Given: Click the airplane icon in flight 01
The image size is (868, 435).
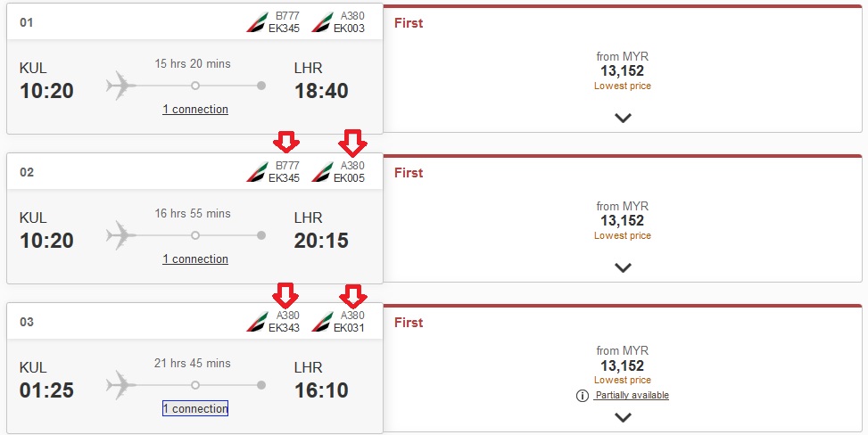Looking at the screenshot, I should [121, 86].
